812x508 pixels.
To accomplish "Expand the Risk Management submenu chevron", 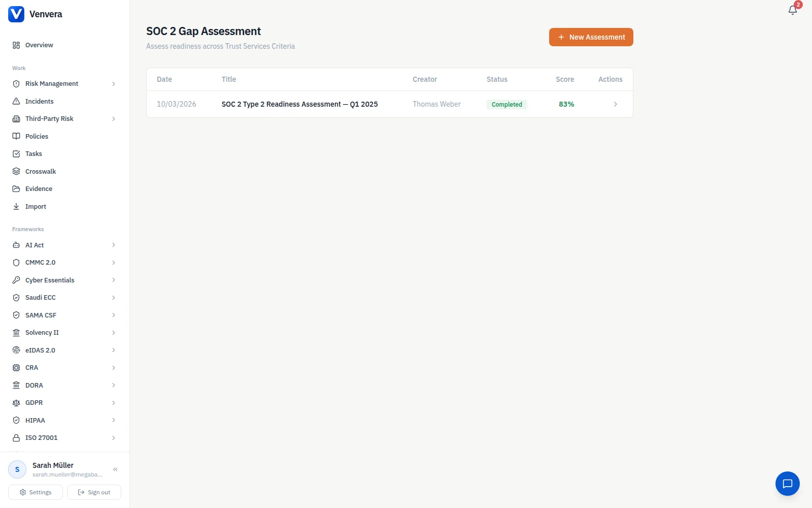I will tap(114, 84).
